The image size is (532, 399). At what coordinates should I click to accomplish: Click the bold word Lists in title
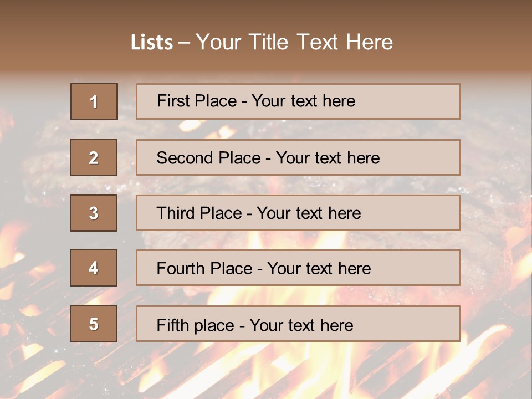152,43
